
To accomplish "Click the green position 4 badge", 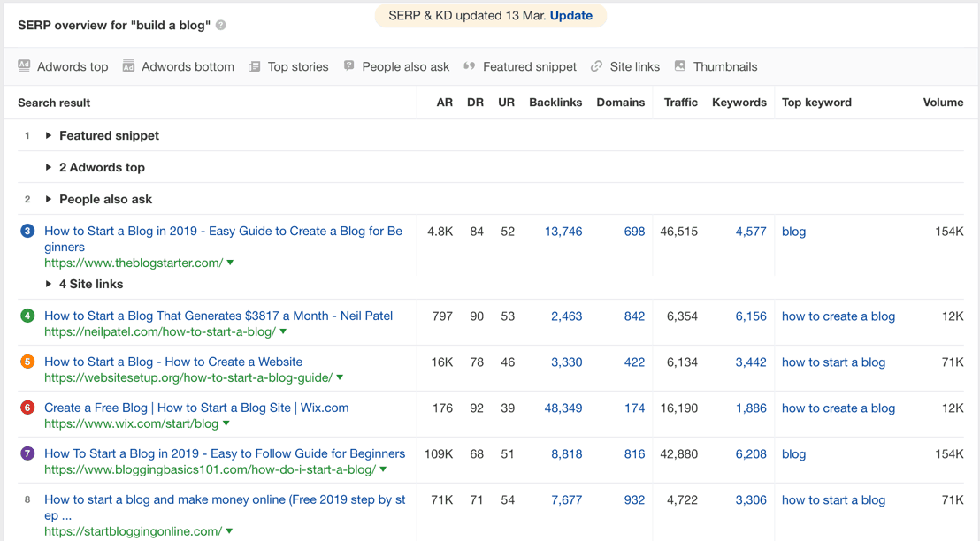I will click(27, 316).
